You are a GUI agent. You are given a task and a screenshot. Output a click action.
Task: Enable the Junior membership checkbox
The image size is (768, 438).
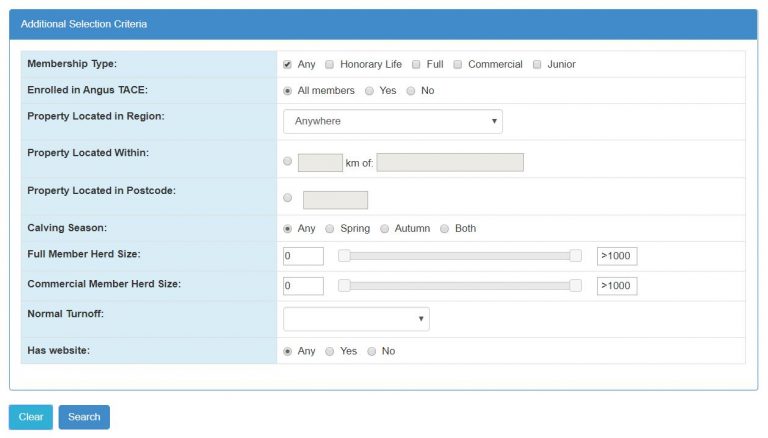(x=537, y=64)
